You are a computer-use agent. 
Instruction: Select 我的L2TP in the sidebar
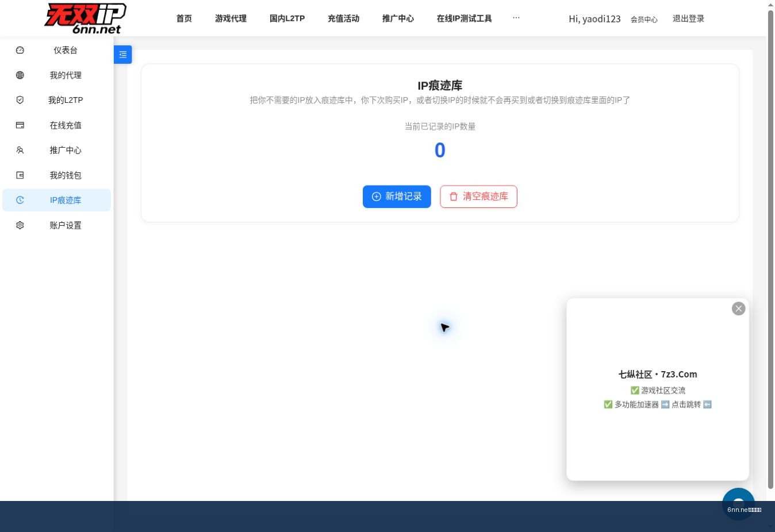tap(56, 100)
